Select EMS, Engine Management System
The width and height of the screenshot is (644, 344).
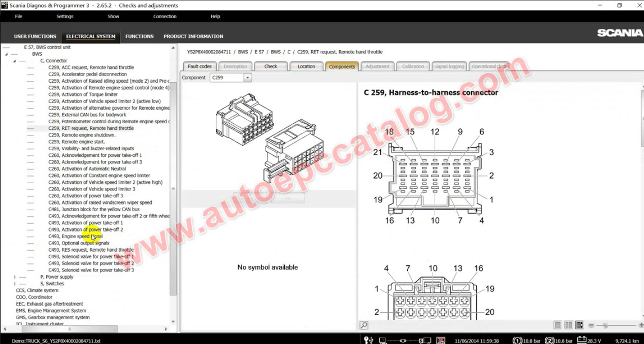click(x=51, y=311)
